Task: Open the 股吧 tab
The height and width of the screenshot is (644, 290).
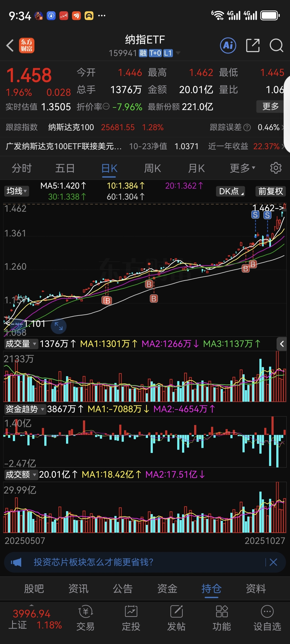Action: pos(34,588)
